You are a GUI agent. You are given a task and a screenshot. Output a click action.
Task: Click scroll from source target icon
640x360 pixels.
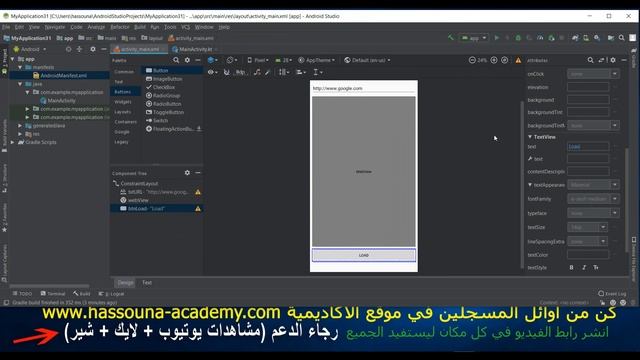(x=68, y=49)
